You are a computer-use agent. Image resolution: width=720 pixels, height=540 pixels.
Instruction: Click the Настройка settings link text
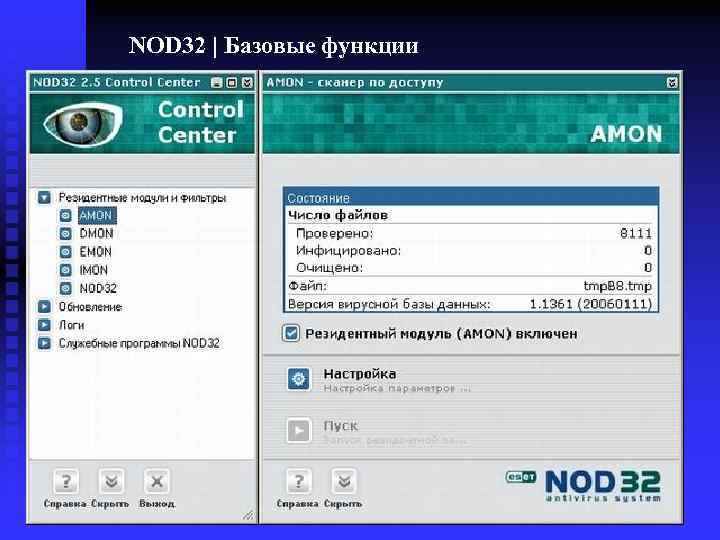(360, 374)
